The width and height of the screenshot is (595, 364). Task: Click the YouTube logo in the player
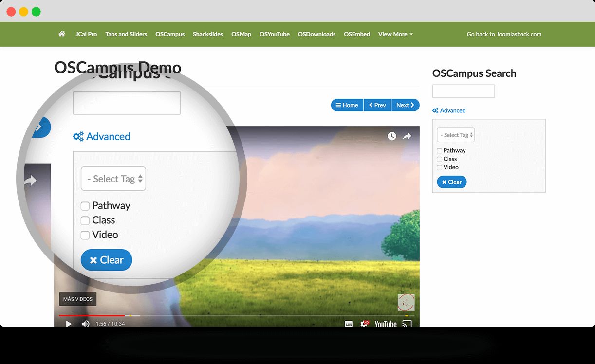click(x=386, y=324)
